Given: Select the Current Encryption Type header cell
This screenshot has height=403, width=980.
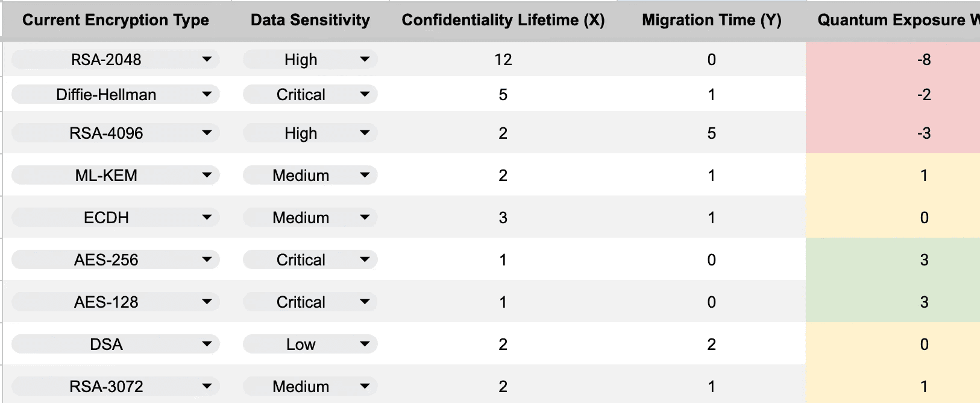Looking at the screenshot, I should click(116, 21).
